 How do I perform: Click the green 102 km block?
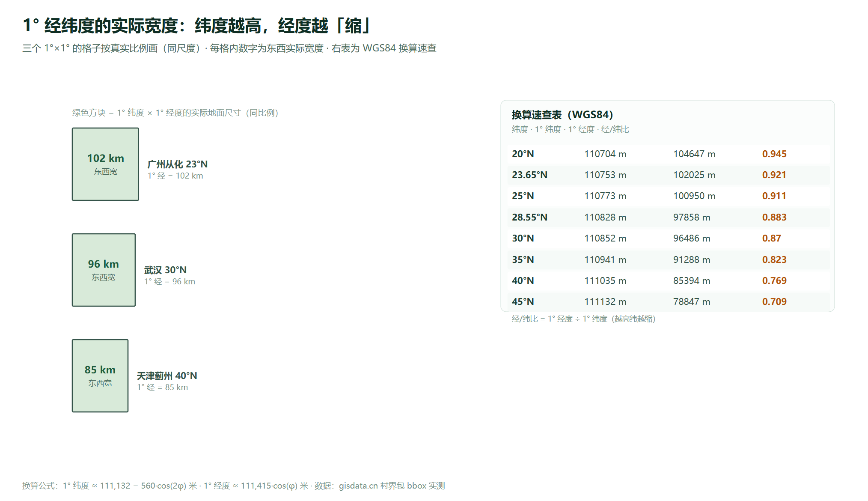[105, 164]
